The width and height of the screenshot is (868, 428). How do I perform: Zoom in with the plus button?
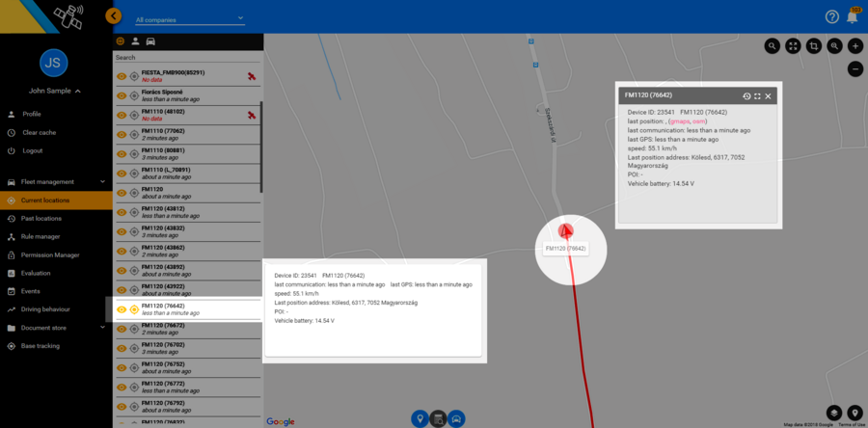coord(854,46)
